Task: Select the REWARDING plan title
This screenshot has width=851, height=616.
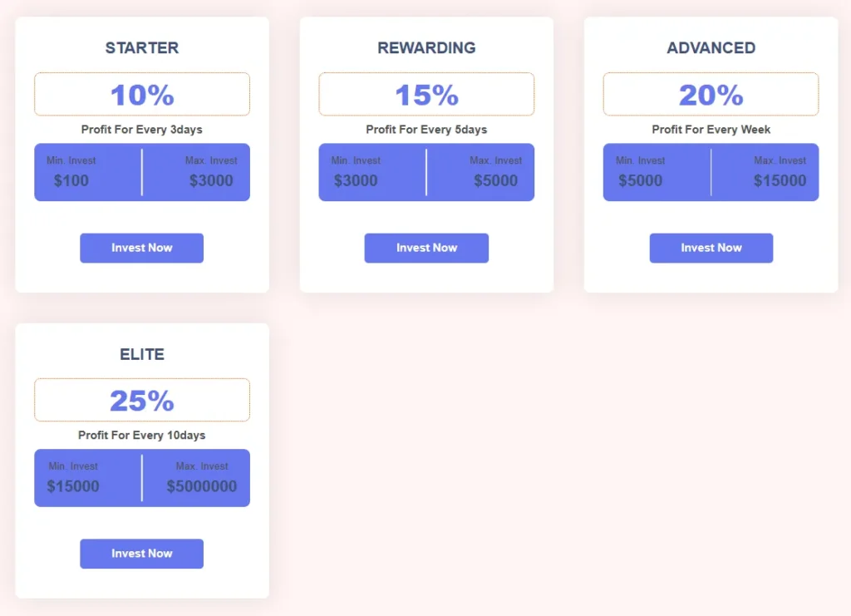Action: [x=426, y=48]
